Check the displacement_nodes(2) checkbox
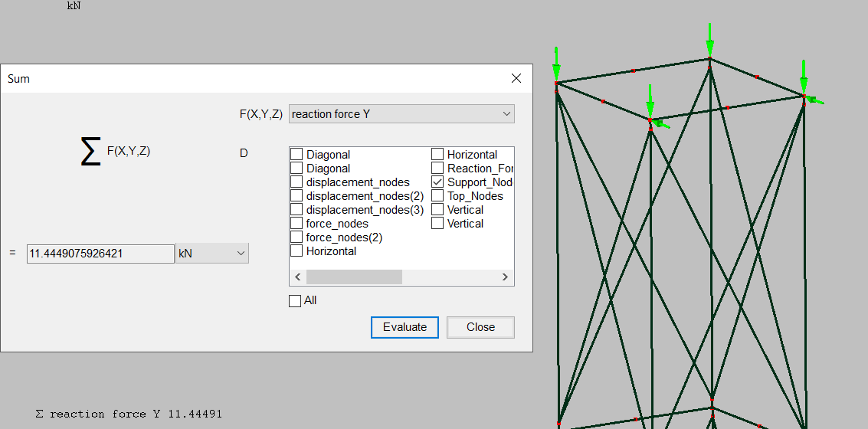The height and width of the screenshot is (429, 868). pyautogui.click(x=296, y=196)
